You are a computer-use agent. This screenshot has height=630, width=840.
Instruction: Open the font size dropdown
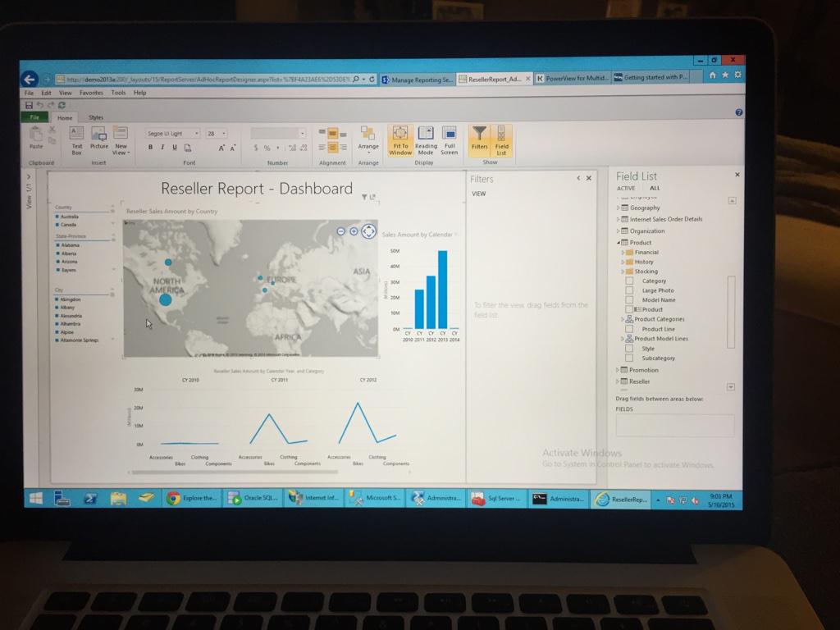pos(224,134)
